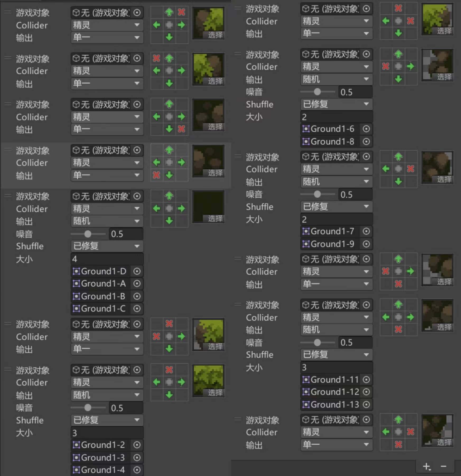
Task: Click the picker icon beside Ground1-6
Action: click(366, 129)
